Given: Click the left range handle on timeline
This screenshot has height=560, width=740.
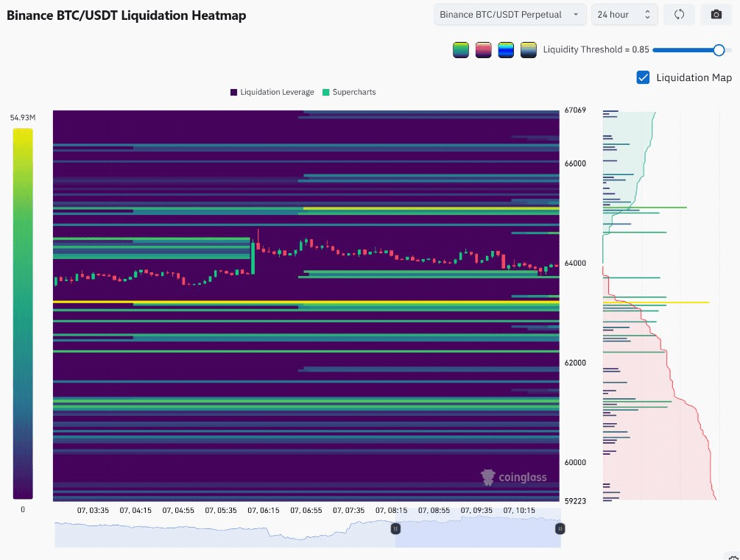Looking at the screenshot, I should pyautogui.click(x=395, y=529).
